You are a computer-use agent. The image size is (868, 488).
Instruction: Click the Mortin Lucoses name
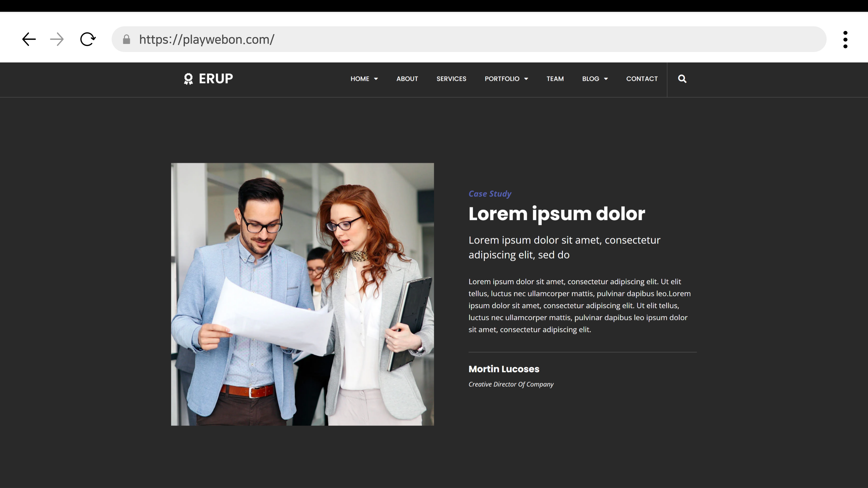pos(504,369)
